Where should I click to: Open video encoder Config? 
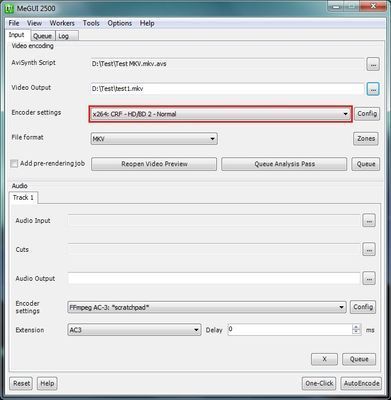click(x=367, y=114)
